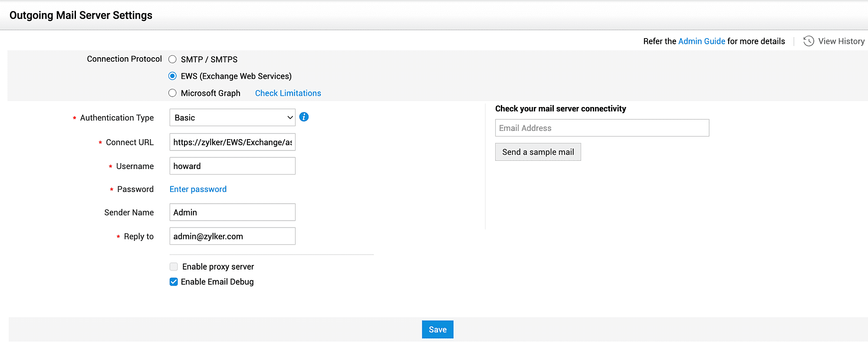Viewport: 868px width, 345px height.
Task: Open the View History clock icon
Action: 808,41
